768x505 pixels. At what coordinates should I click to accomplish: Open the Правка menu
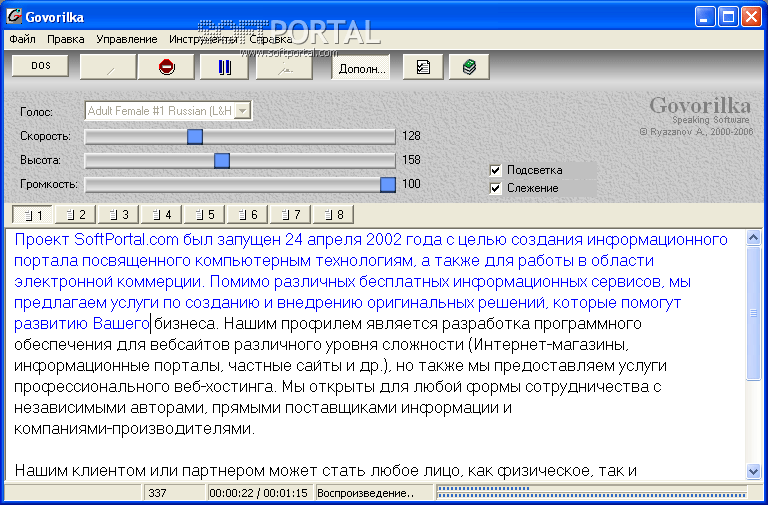click(x=66, y=39)
